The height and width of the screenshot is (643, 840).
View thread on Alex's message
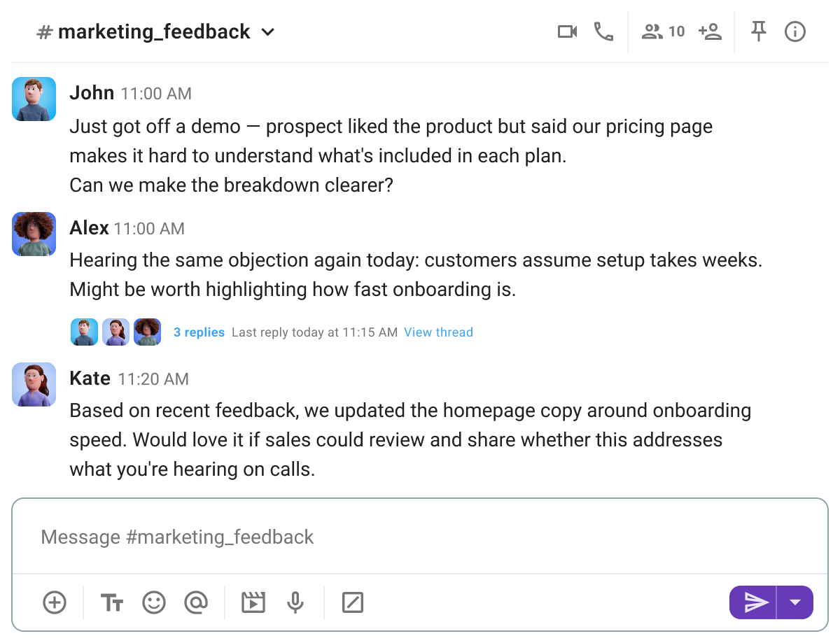[x=438, y=332]
